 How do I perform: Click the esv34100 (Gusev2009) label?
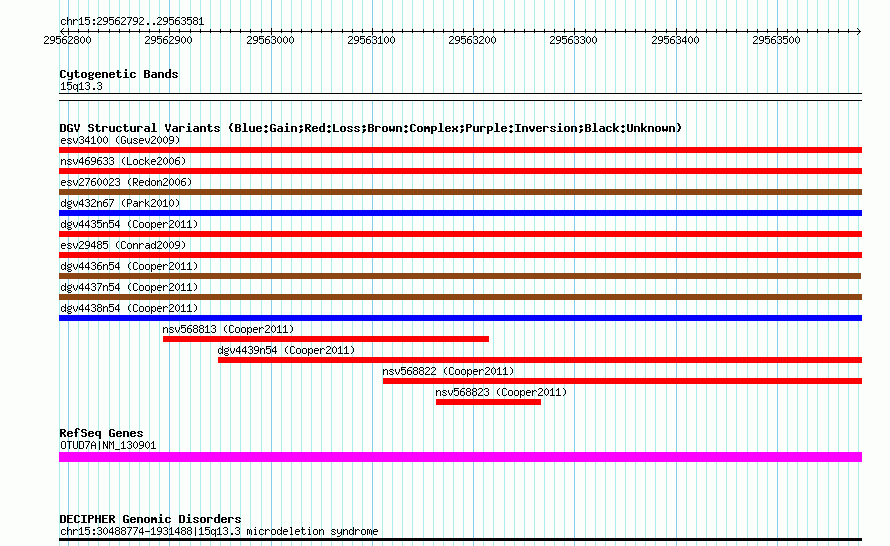(120, 140)
